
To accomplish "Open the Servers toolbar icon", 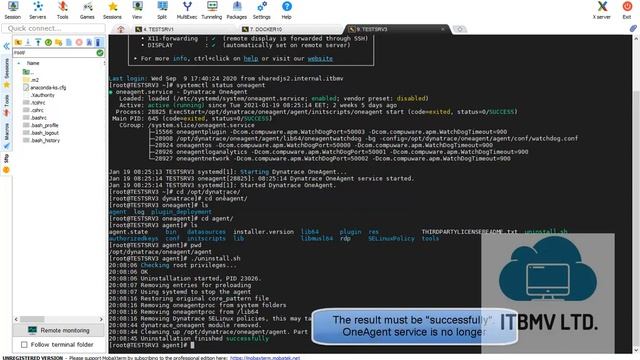I will click(x=38, y=10).
